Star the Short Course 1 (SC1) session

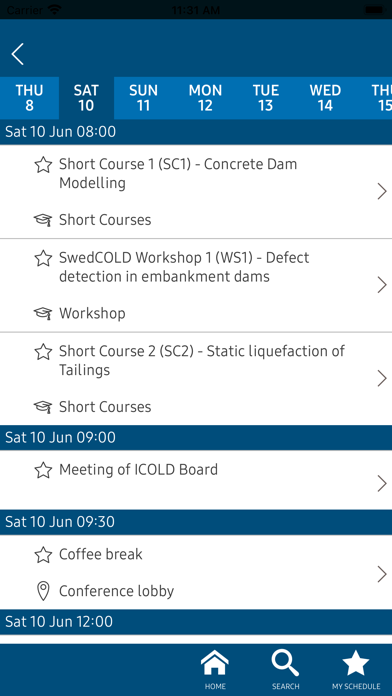pos(43,165)
